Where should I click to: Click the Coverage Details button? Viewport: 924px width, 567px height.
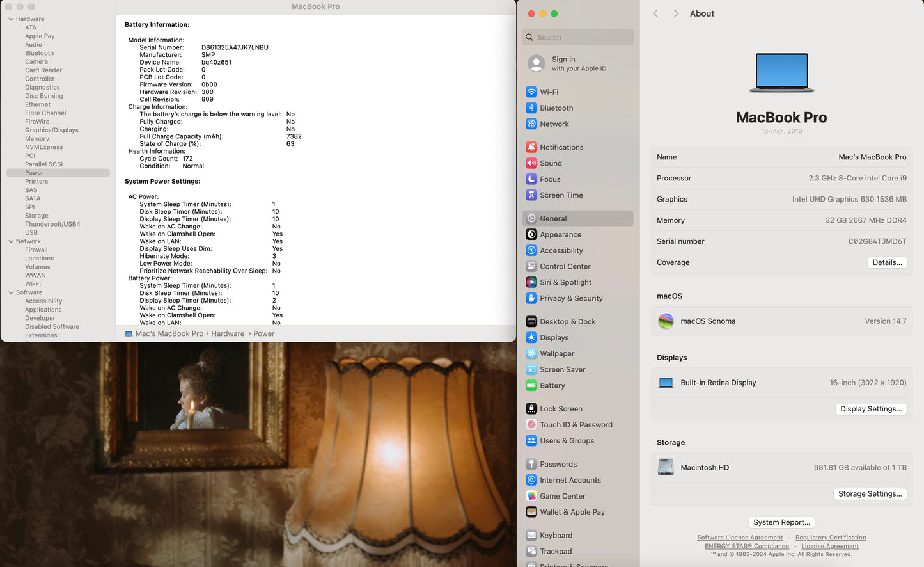click(887, 262)
